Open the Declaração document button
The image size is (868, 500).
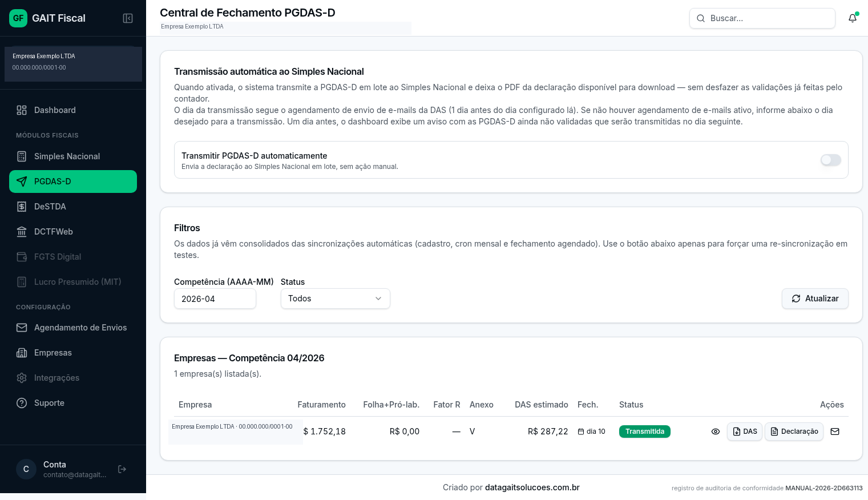click(794, 432)
